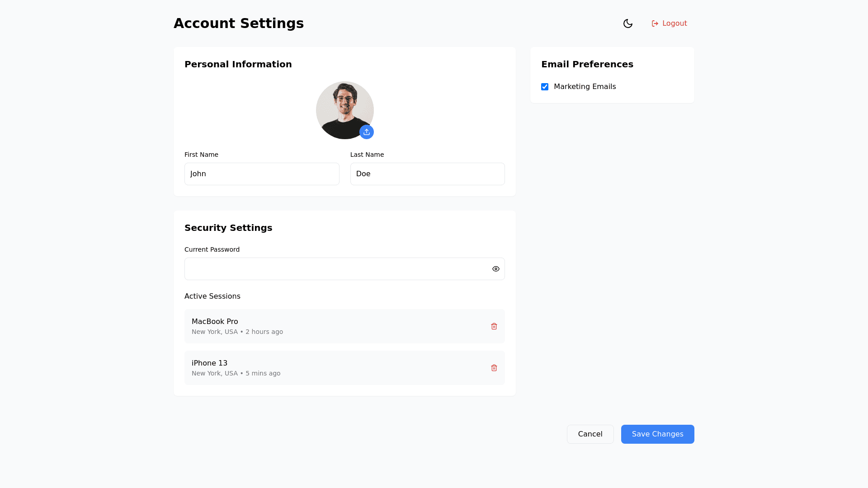Screen dimensions: 868x488
Task: Click the Email Preferences heading
Action: pos(587,64)
